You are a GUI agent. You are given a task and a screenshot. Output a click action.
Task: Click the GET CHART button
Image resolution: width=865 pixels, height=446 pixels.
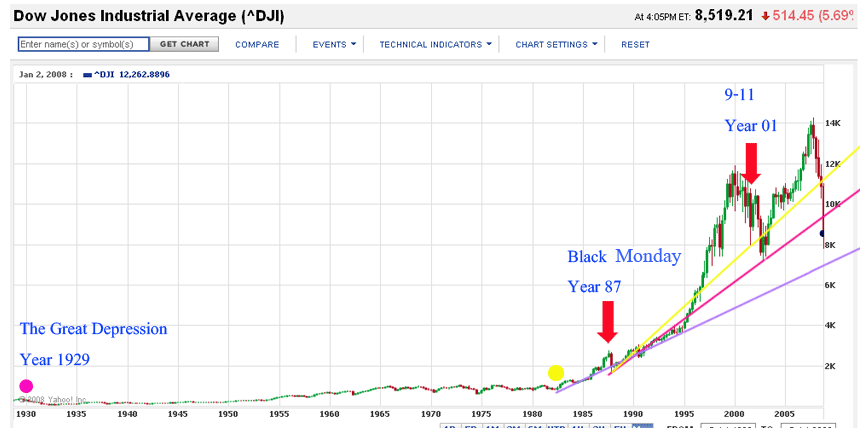[185, 44]
